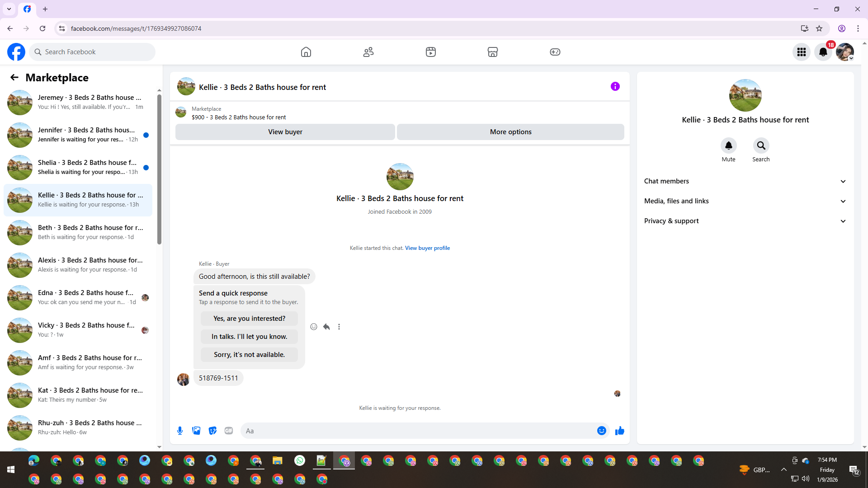
Task: Open the emoji picker in message box
Action: pos(601,431)
